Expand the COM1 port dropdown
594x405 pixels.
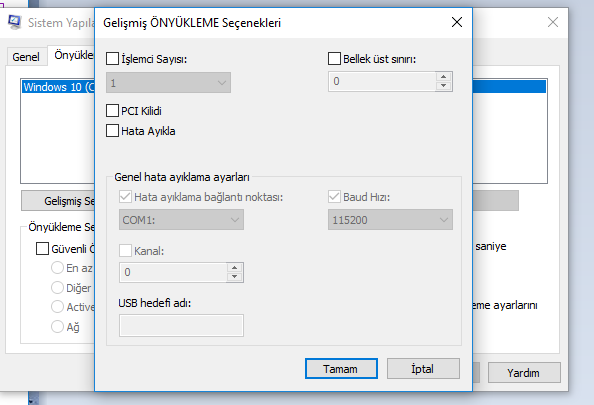pos(181,220)
